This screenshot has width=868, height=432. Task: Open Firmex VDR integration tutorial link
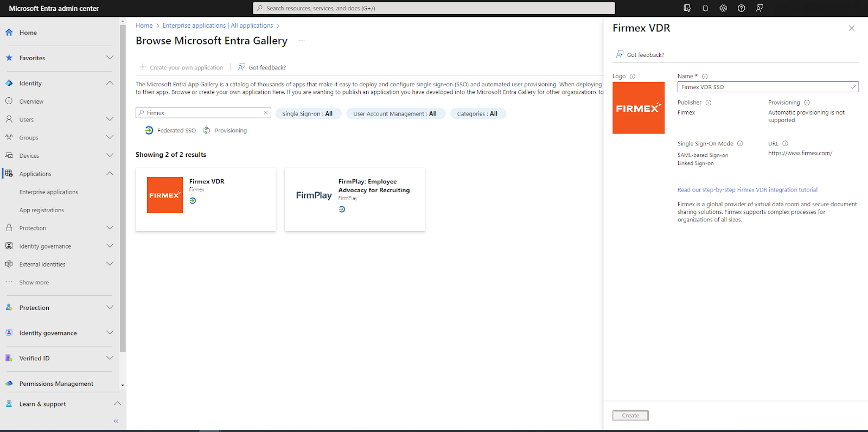(x=748, y=190)
